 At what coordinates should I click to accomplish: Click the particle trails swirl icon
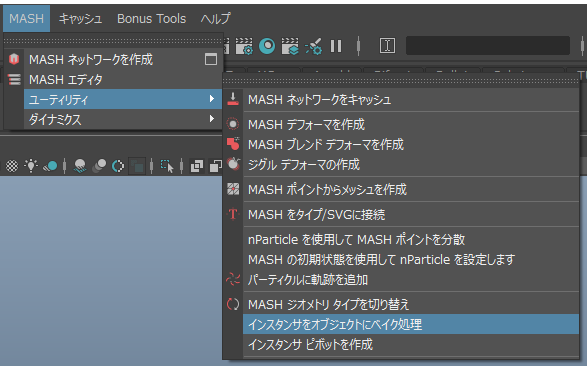coord(233,279)
